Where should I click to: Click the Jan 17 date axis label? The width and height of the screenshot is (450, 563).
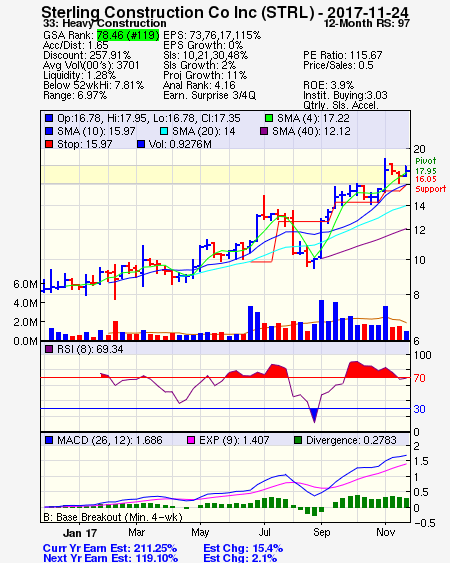tap(80, 533)
